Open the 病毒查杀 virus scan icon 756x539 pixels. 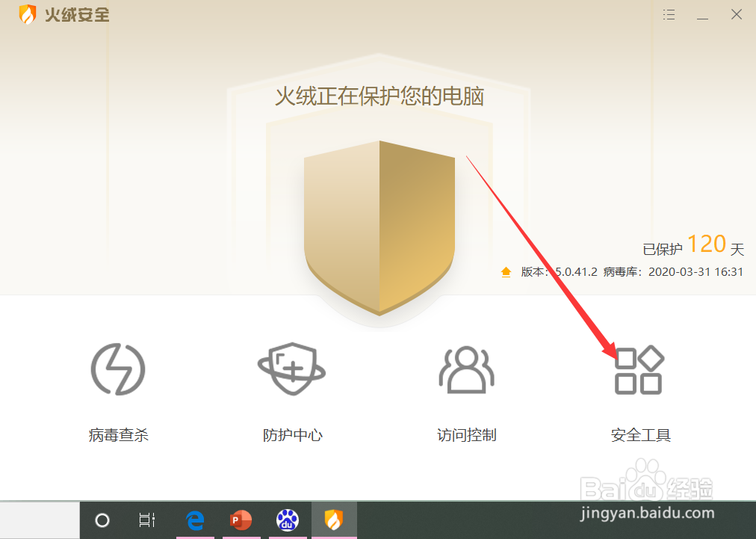118,369
